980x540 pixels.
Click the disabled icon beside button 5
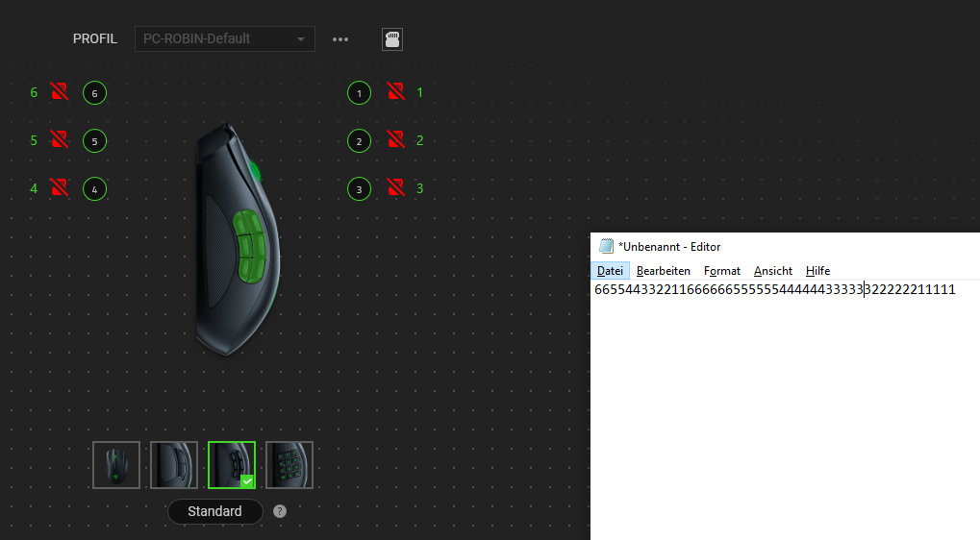(60, 139)
